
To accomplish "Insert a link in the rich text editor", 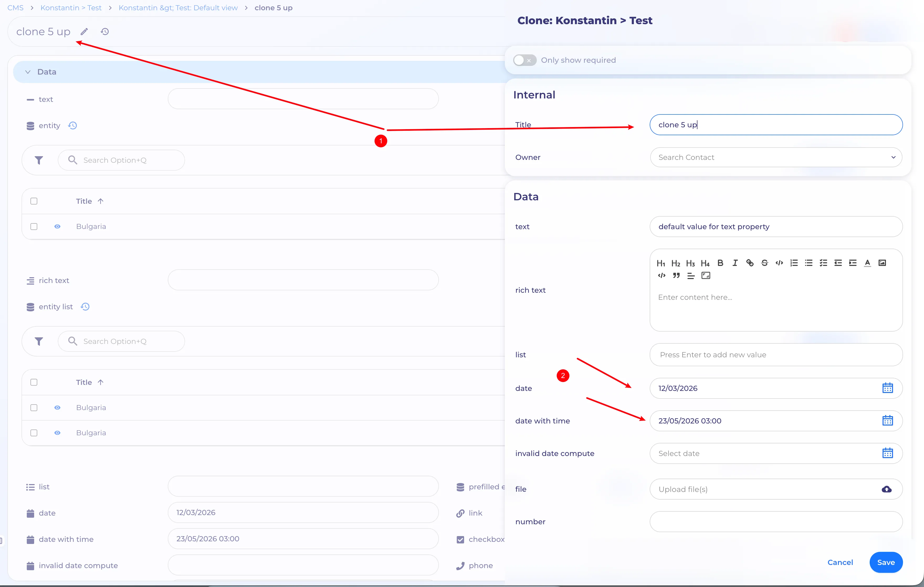I will point(750,263).
